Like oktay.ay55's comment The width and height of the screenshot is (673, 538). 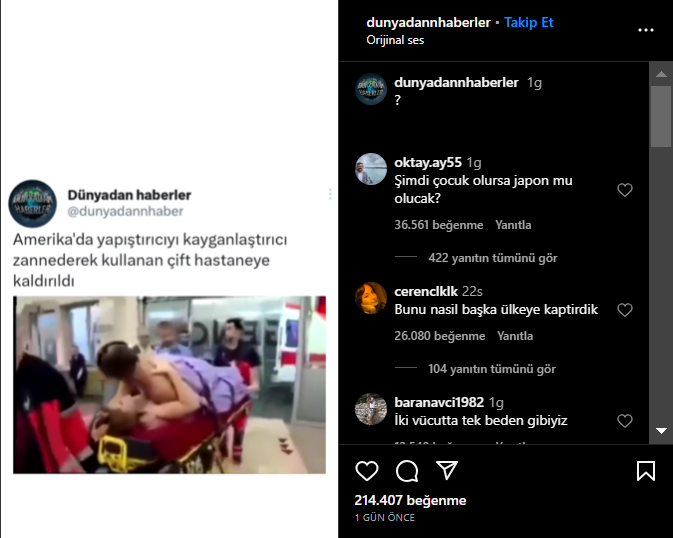pyautogui.click(x=625, y=190)
